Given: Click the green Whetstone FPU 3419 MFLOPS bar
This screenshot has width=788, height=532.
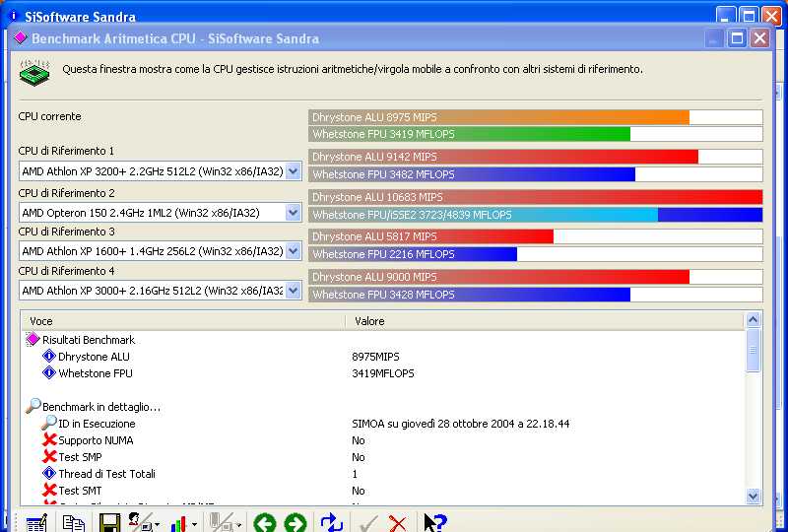Looking at the screenshot, I should point(470,134).
